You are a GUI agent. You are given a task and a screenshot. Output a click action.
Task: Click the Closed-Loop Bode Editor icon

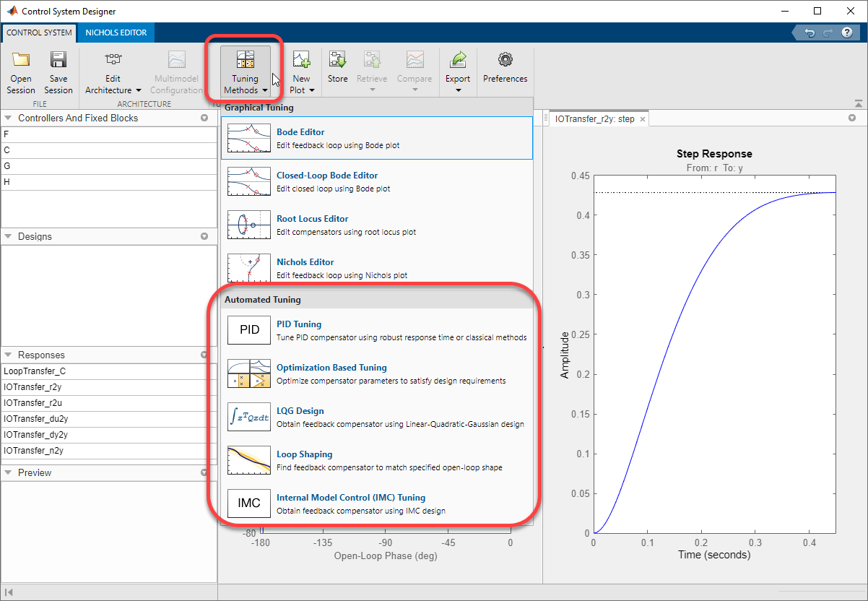(248, 181)
